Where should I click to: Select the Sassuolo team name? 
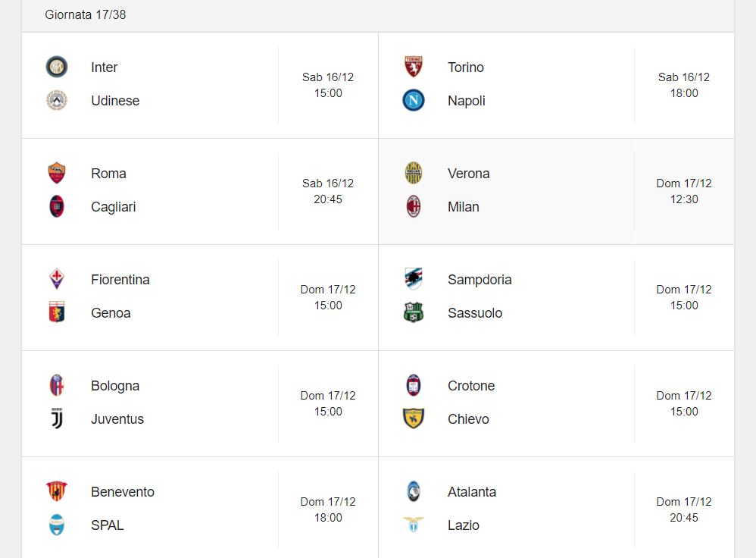tap(475, 313)
